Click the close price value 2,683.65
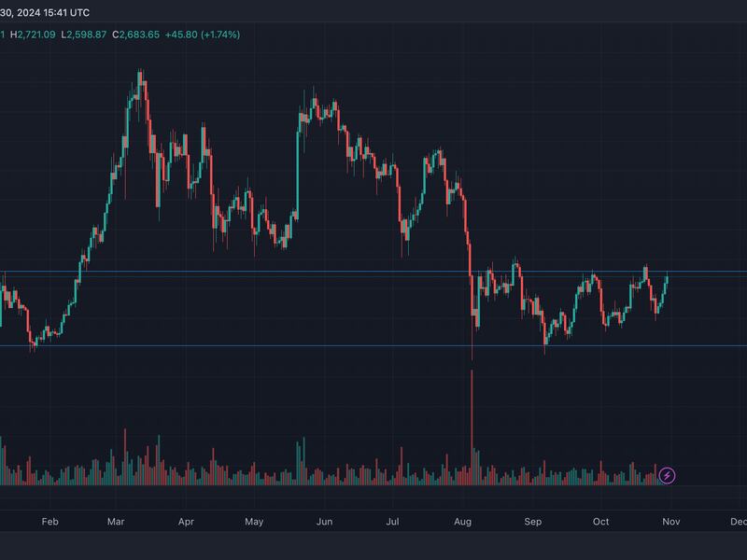747x560 pixels. (x=139, y=35)
